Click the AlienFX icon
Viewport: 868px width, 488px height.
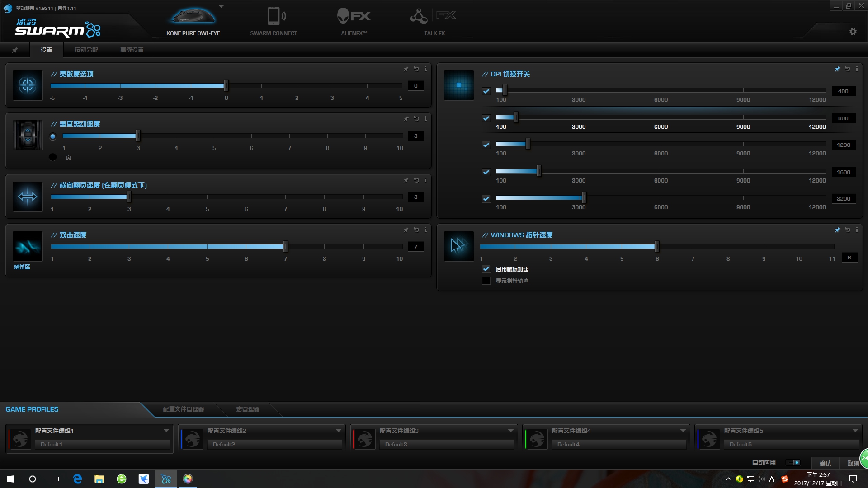pyautogui.click(x=354, y=17)
